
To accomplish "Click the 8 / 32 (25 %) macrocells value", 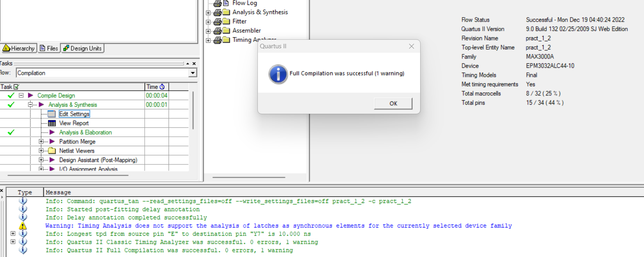I will tap(543, 93).
